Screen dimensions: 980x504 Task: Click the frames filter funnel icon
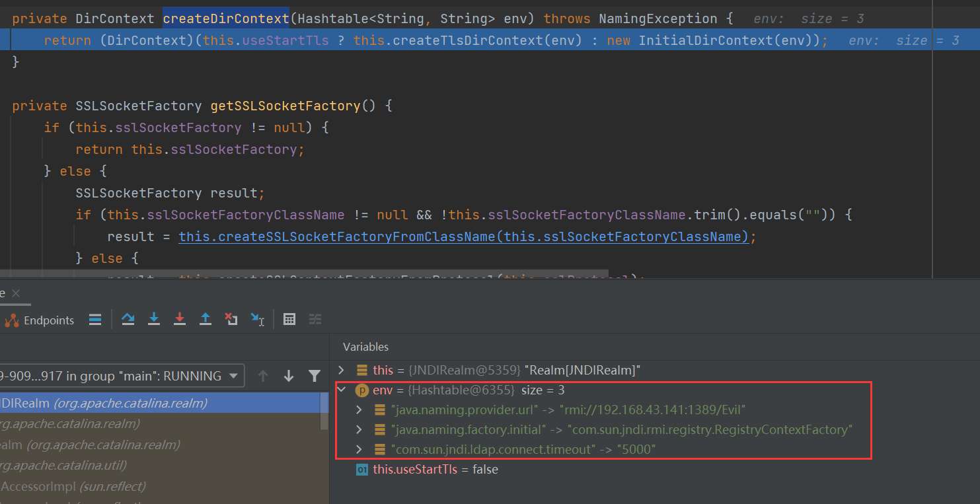pyautogui.click(x=315, y=376)
